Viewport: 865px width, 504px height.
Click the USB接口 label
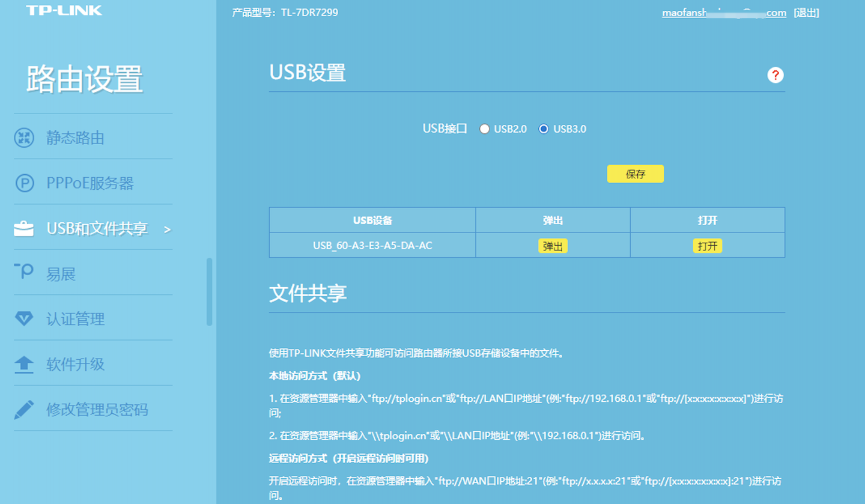coord(445,129)
